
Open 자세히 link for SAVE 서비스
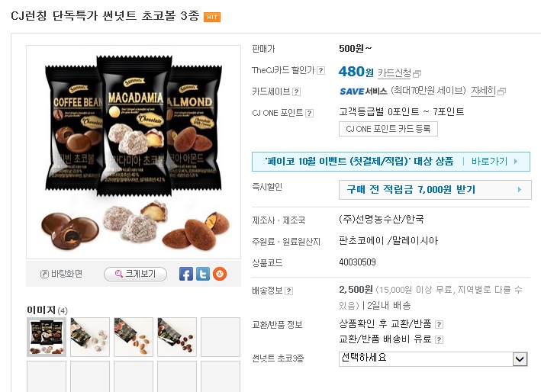click(483, 91)
